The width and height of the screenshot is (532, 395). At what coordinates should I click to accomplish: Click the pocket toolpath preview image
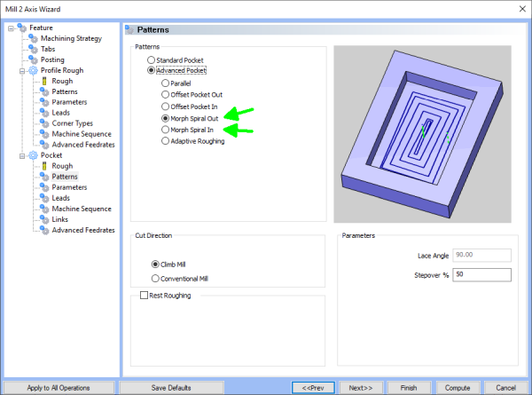pos(422,134)
